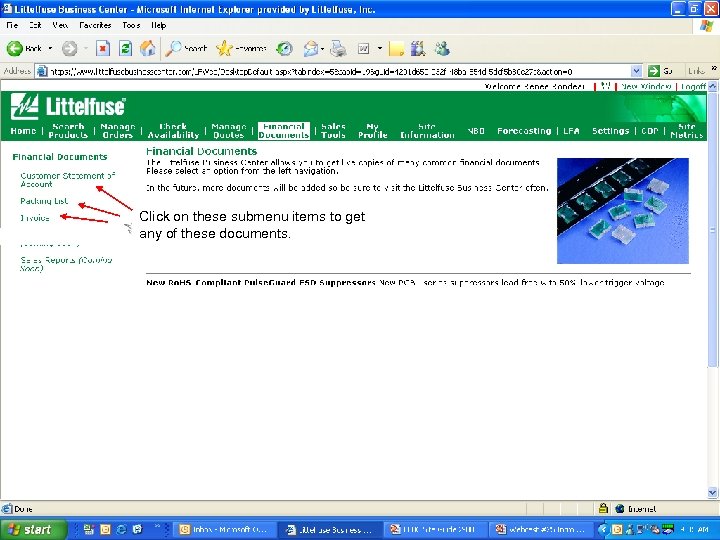Open the Mail button dropdown arrow
The width and height of the screenshot is (720, 540).
[x=322, y=49]
